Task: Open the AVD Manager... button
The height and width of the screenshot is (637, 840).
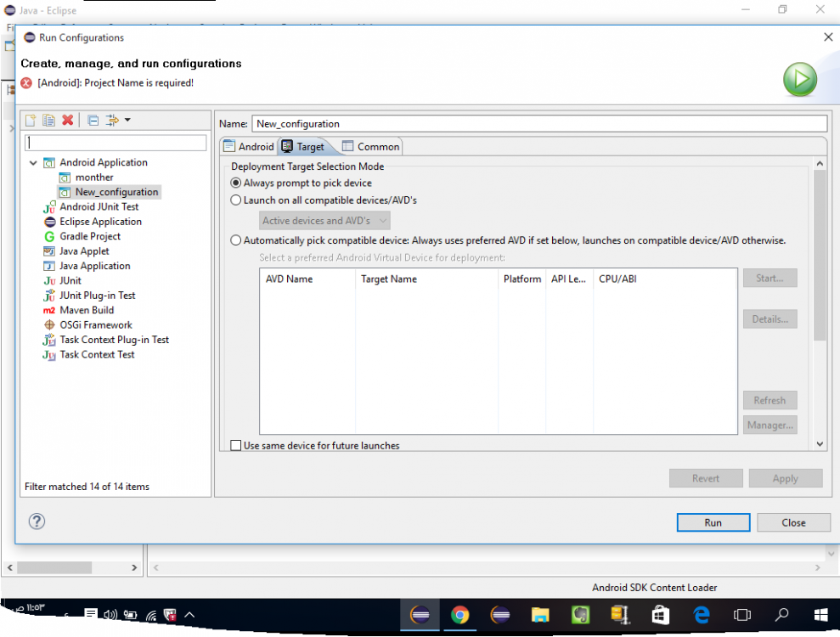Action: pyautogui.click(x=770, y=425)
